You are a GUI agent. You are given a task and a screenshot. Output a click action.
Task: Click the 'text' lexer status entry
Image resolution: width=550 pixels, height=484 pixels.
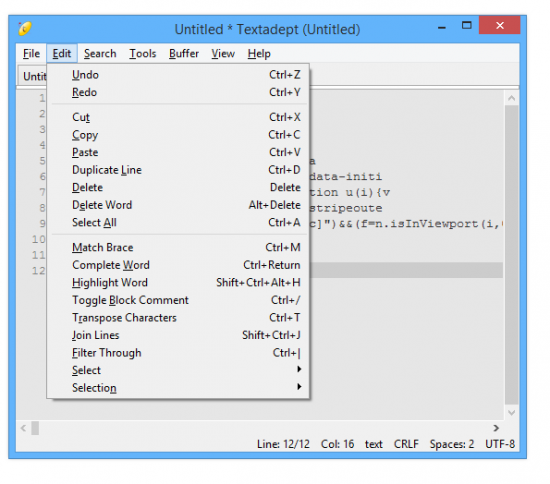pos(374,444)
